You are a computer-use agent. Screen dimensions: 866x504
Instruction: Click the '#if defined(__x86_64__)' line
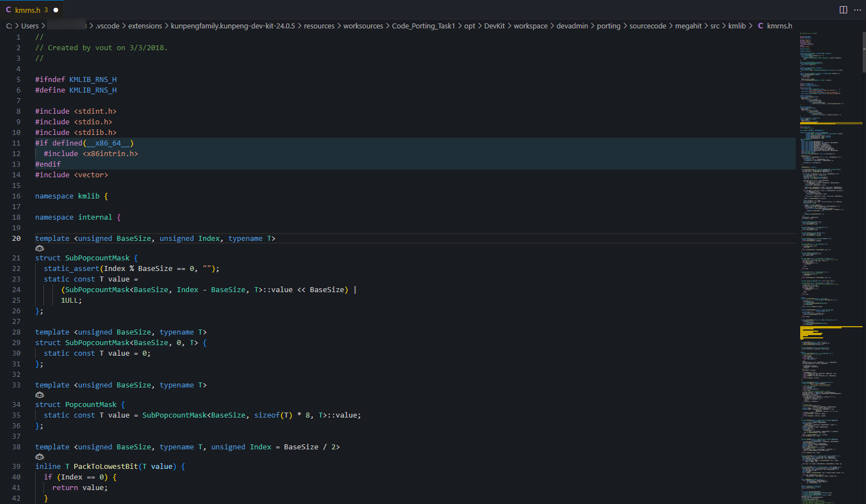tap(84, 143)
